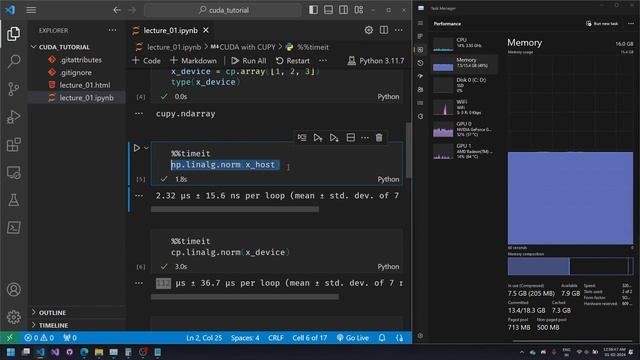Open the Manage gear in VS Code activity bar
Viewport: 640px width, 360px height.
tap(13, 317)
